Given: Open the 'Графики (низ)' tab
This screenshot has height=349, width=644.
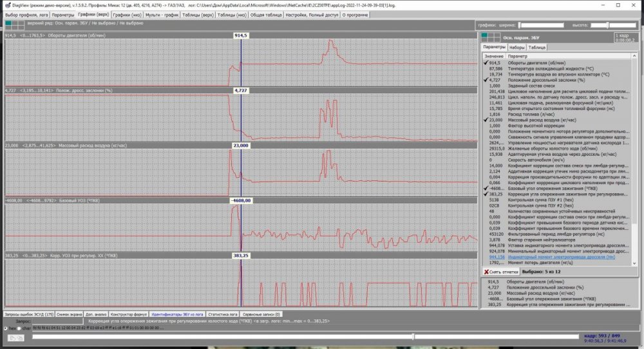Looking at the screenshot, I should pos(126,14).
